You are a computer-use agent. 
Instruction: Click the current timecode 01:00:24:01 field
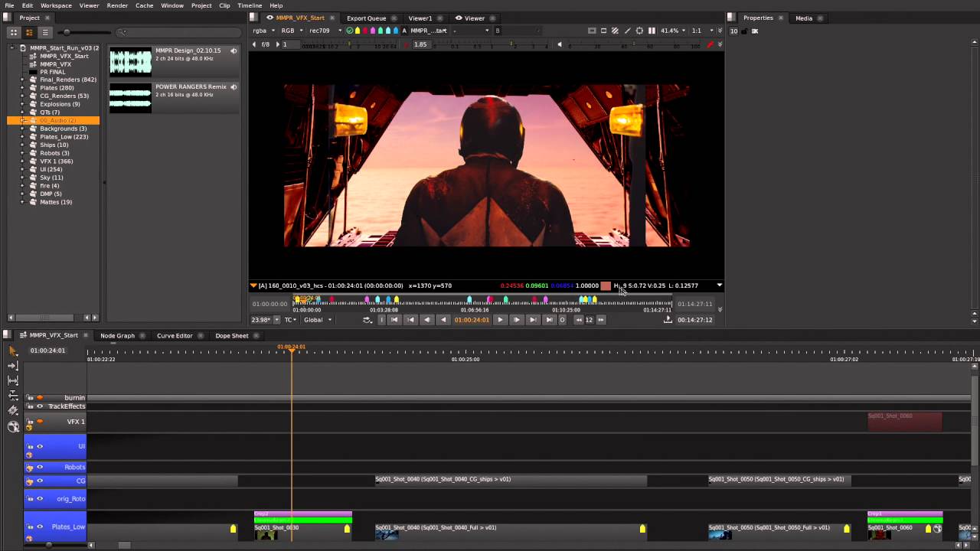coord(472,320)
